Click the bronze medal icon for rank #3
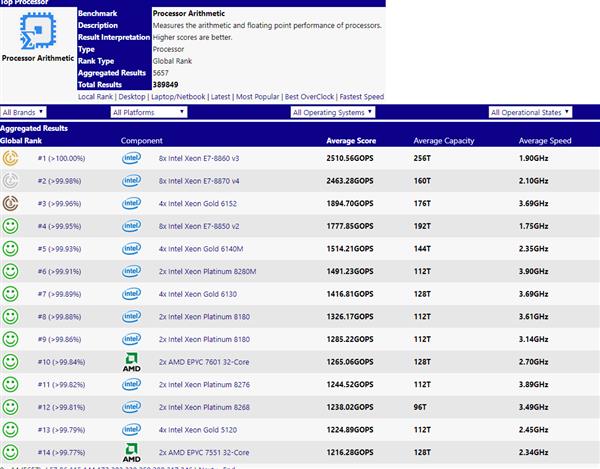Image resolution: width=600 pixels, height=469 pixels. 12,203
